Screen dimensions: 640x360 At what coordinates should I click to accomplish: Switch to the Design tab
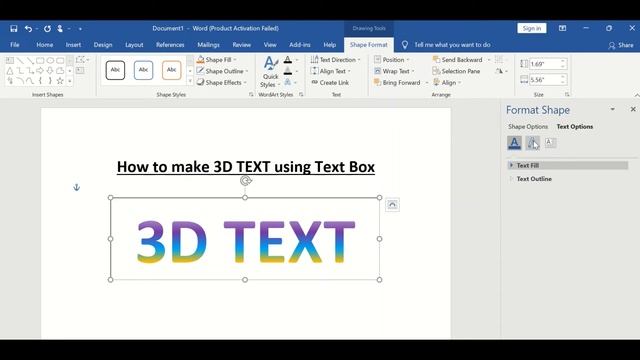pos(103,45)
